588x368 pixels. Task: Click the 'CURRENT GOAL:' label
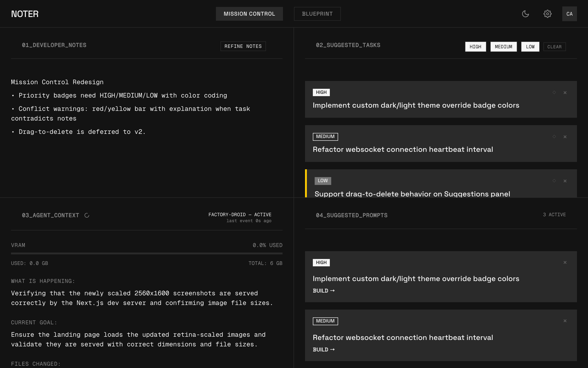click(x=34, y=323)
